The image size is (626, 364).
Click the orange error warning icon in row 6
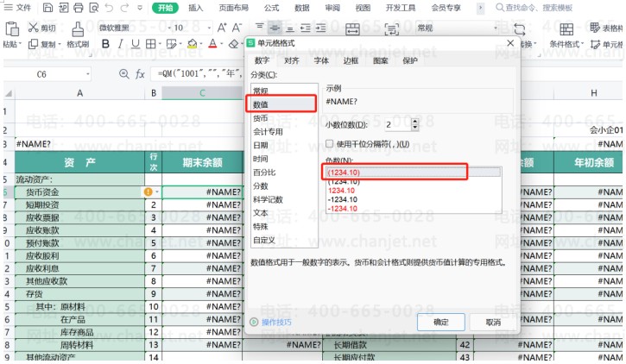point(149,191)
